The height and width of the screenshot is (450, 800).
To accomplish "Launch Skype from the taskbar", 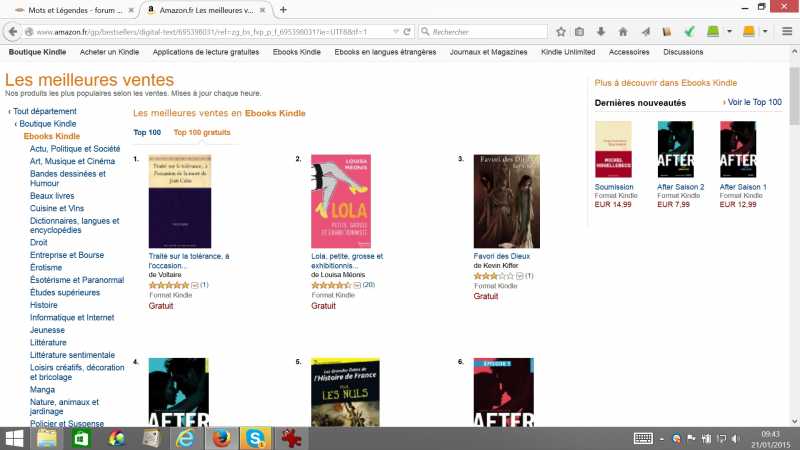I will point(255,438).
